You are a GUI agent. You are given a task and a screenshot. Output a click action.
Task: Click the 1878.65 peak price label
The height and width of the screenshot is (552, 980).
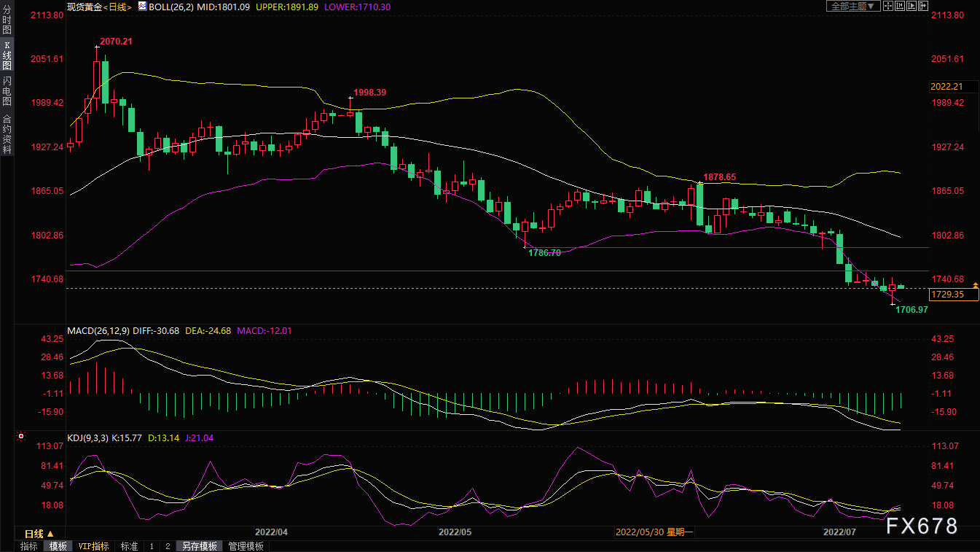(x=720, y=177)
